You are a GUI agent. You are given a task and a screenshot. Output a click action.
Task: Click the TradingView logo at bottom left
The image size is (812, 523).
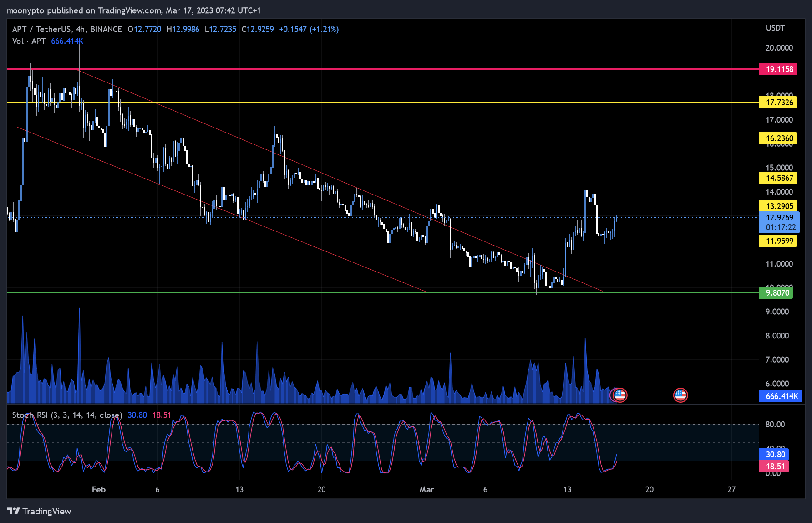coord(39,511)
